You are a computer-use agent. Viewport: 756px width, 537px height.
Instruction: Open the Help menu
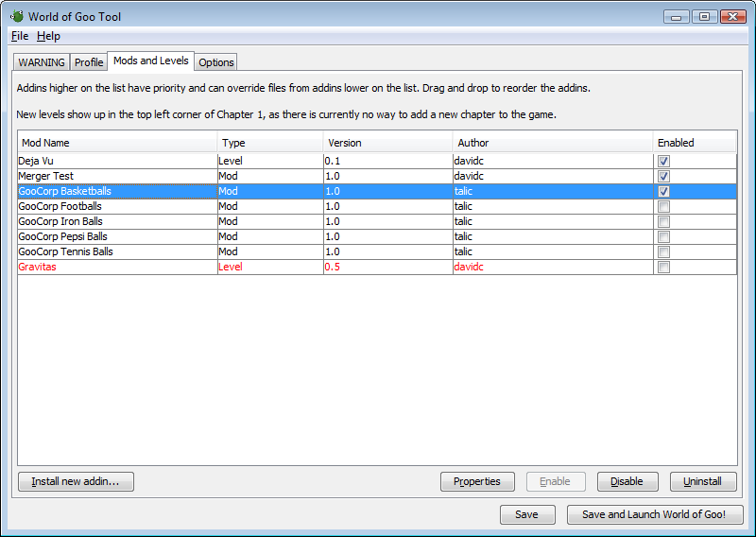[48, 36]
